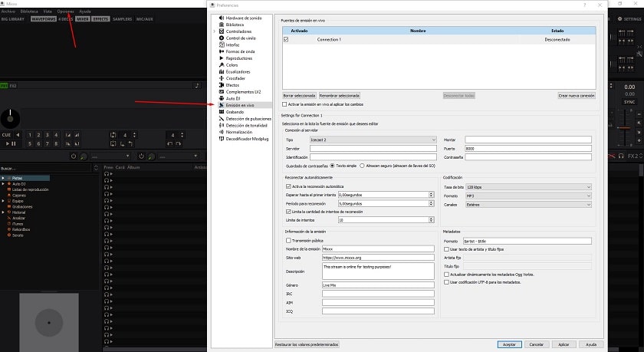Expand the Historial library tree node
This screenshot has height=352, width=644.
point(3,212)
